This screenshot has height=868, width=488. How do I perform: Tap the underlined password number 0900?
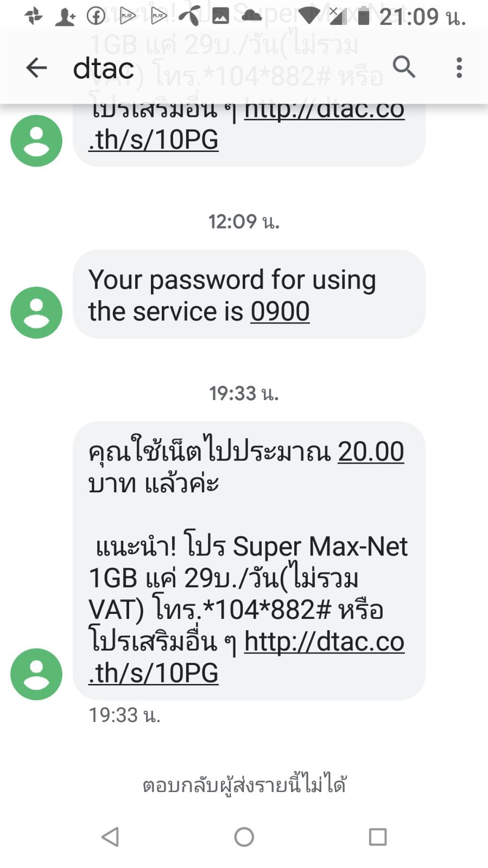280,312
